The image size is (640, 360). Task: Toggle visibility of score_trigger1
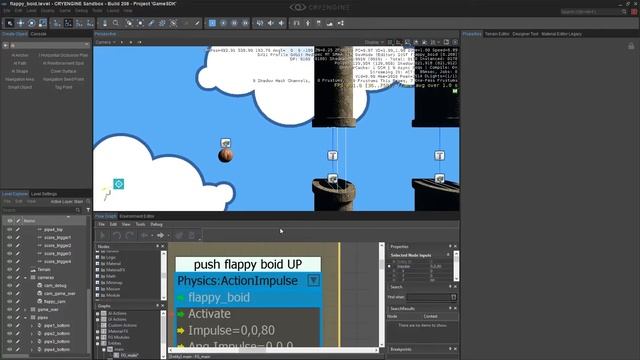(x=9, y=238)
